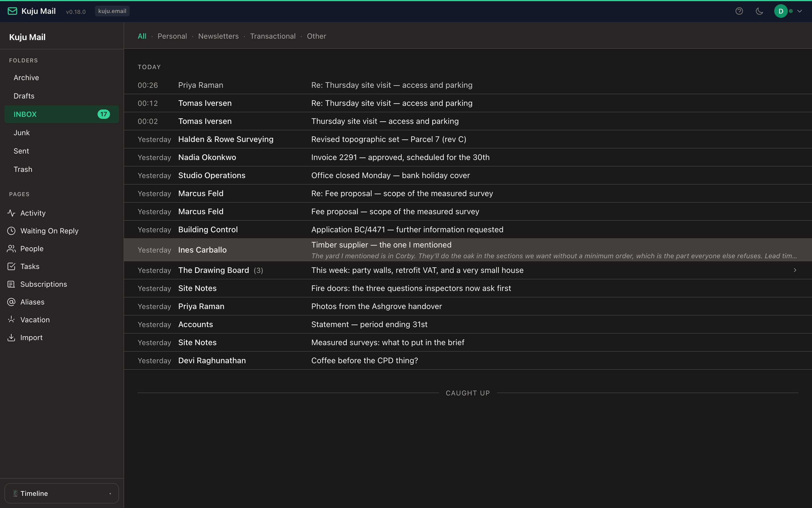This screenshot has width=812, height=508.
Task: Open the Trash folder
Action: 62,169
